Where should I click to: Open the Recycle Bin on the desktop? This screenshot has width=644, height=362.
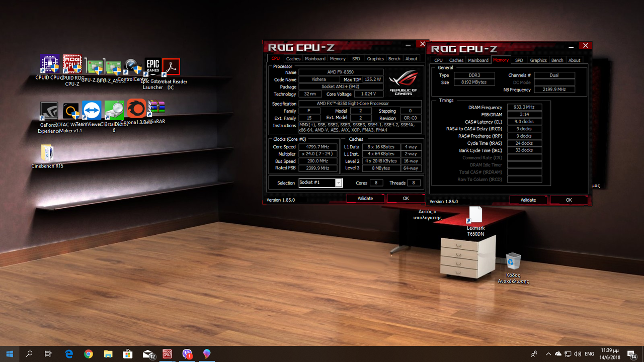click(513, 268)
